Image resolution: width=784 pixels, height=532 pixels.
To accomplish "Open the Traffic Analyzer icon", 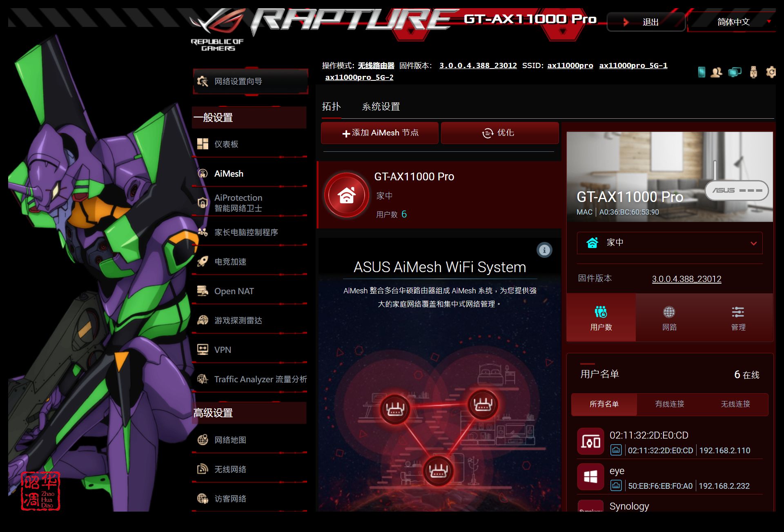I will [x=203, y=379].
